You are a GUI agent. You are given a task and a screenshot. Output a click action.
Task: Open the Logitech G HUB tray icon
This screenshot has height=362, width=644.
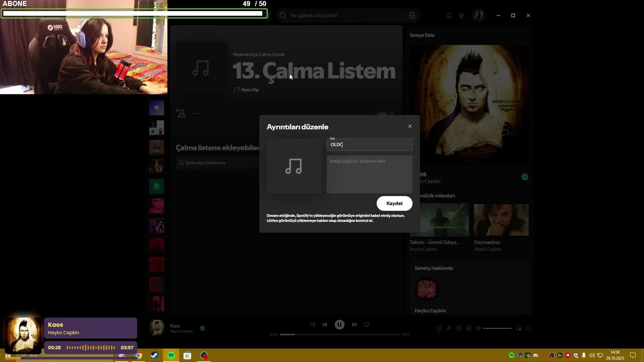pyautogui.click(x=559, y=355)
